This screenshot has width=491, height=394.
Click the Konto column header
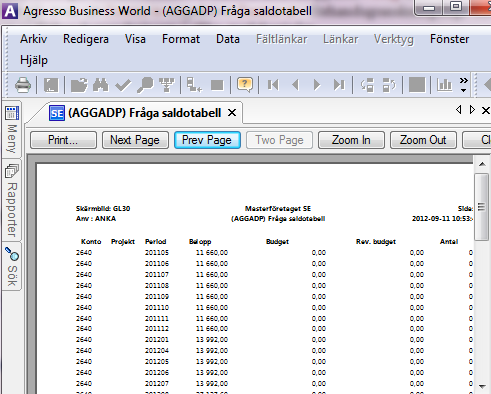[x=91, y=242]
